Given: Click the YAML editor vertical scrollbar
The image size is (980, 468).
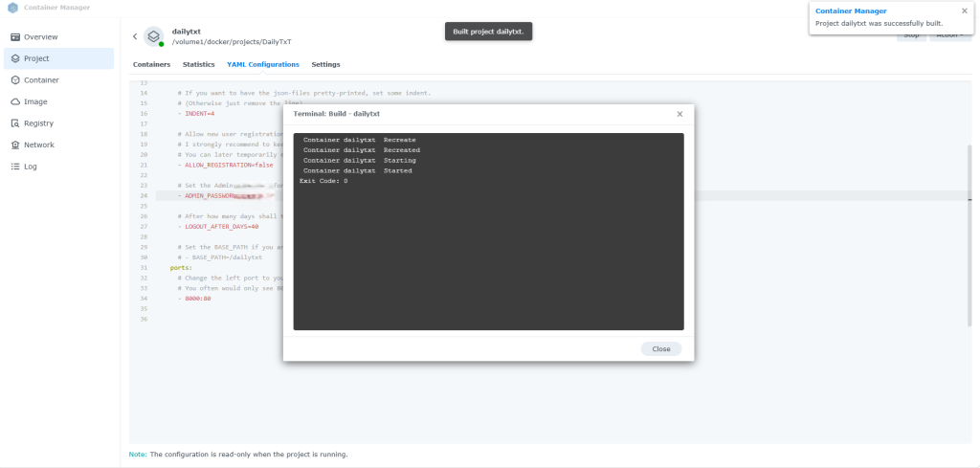Looking at the screenshot, I should coord(969,191).
